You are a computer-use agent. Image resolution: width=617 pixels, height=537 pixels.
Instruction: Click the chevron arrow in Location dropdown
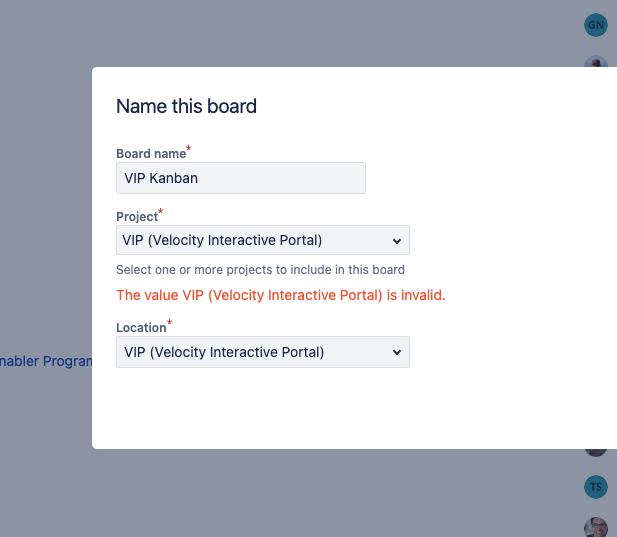click(397, 352)
